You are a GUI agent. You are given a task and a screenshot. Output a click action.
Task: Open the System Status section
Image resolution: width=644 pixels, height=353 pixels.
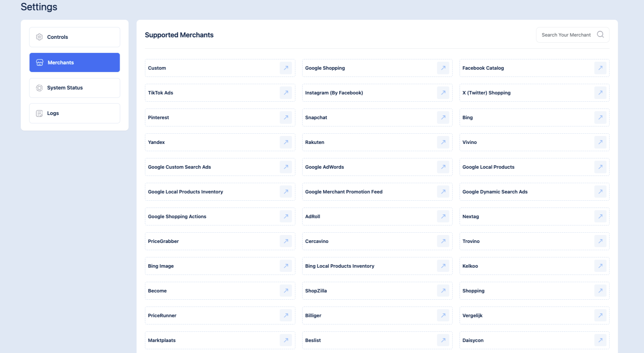click(75, 88)
